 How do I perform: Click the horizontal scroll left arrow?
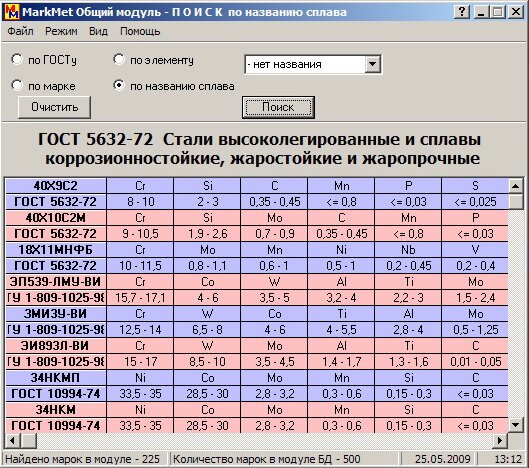tap(12, 440)
